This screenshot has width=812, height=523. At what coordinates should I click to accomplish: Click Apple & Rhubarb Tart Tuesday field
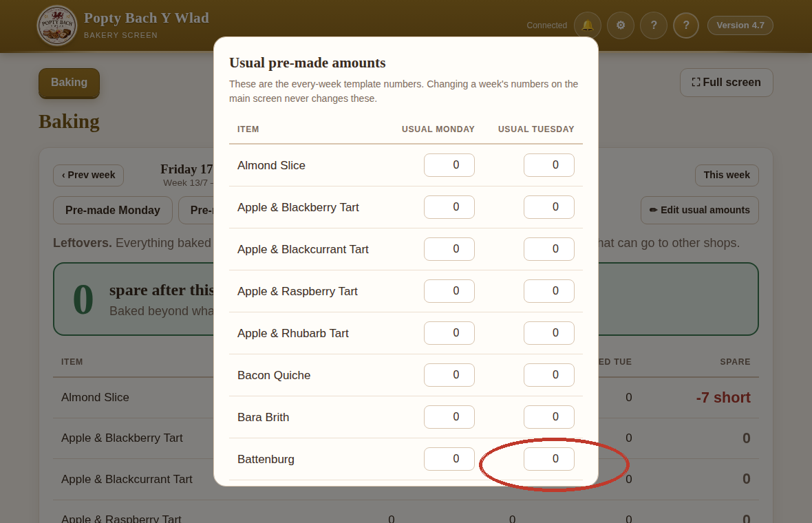click(549, 333)
